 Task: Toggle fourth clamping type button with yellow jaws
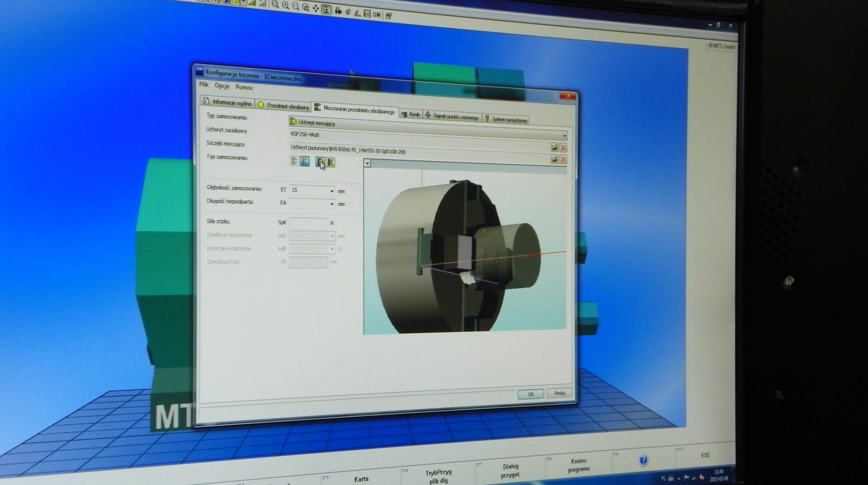[331, 162]
